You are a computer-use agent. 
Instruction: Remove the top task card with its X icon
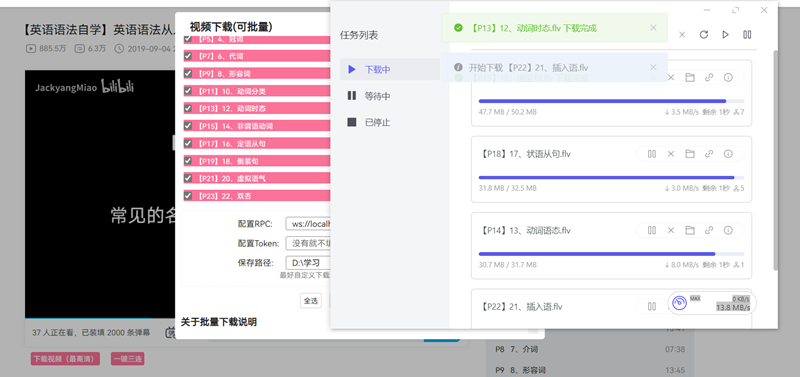pyautogui.click(x=671, y=77)
